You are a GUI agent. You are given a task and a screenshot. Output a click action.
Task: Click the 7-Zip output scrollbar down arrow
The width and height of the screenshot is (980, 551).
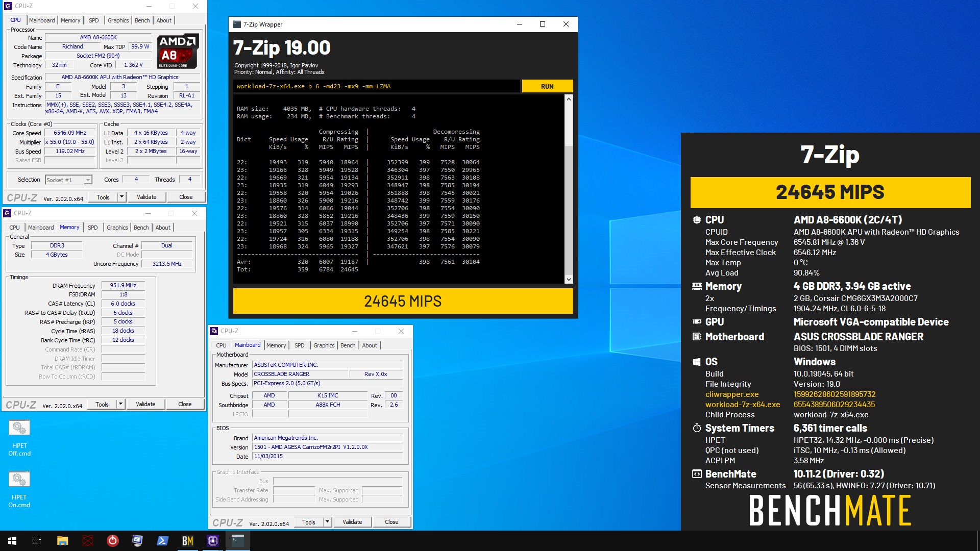pyautogui.click(x=569, y=280)
